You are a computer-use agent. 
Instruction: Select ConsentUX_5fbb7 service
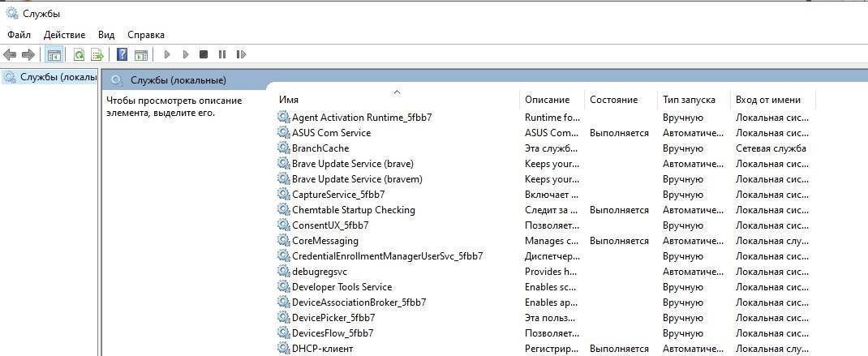tap(330, 225)
